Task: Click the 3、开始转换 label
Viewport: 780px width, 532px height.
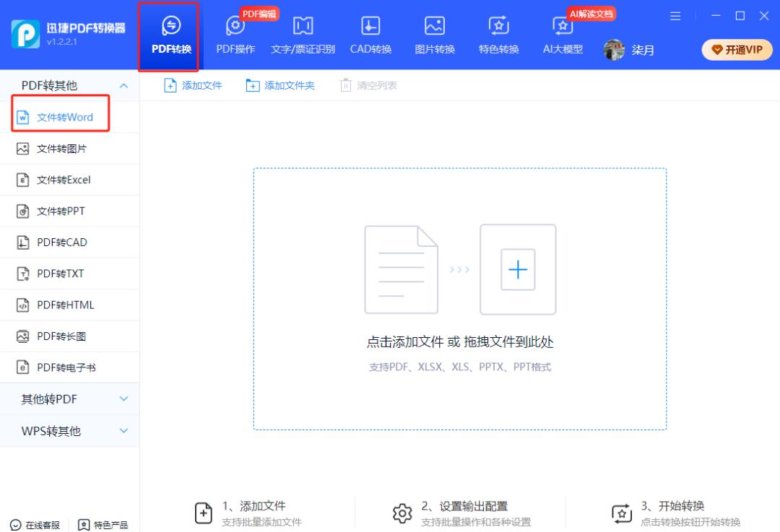Action: pyautogui.click(x=672, y=506)
